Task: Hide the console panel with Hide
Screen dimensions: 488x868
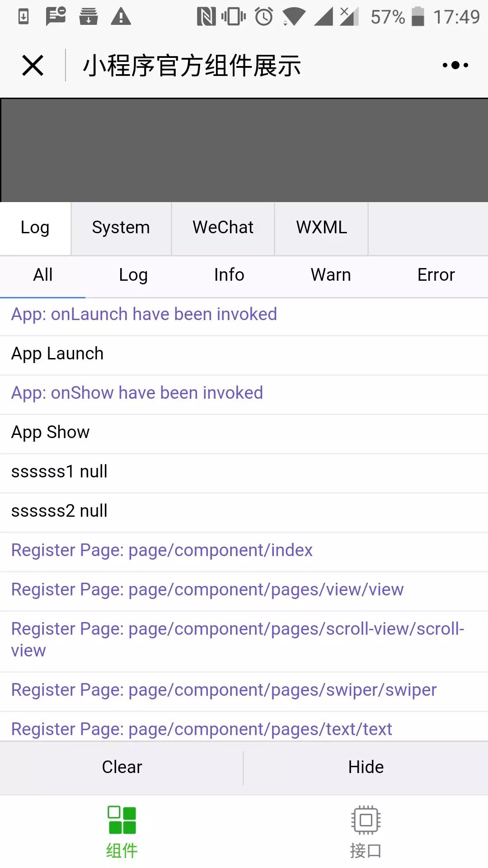Action: [x=366, y=767]
